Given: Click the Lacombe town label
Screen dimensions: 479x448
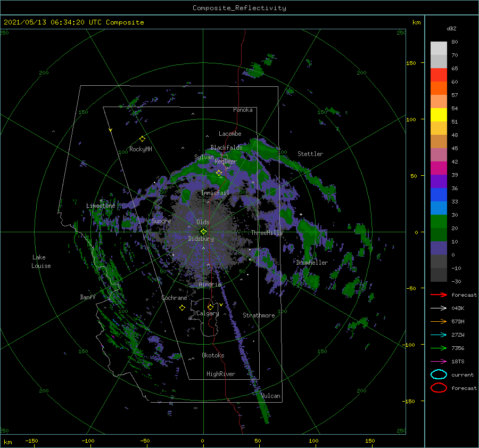Looking at the screenshot, I should pyautogui.click(x=230, y=134).
